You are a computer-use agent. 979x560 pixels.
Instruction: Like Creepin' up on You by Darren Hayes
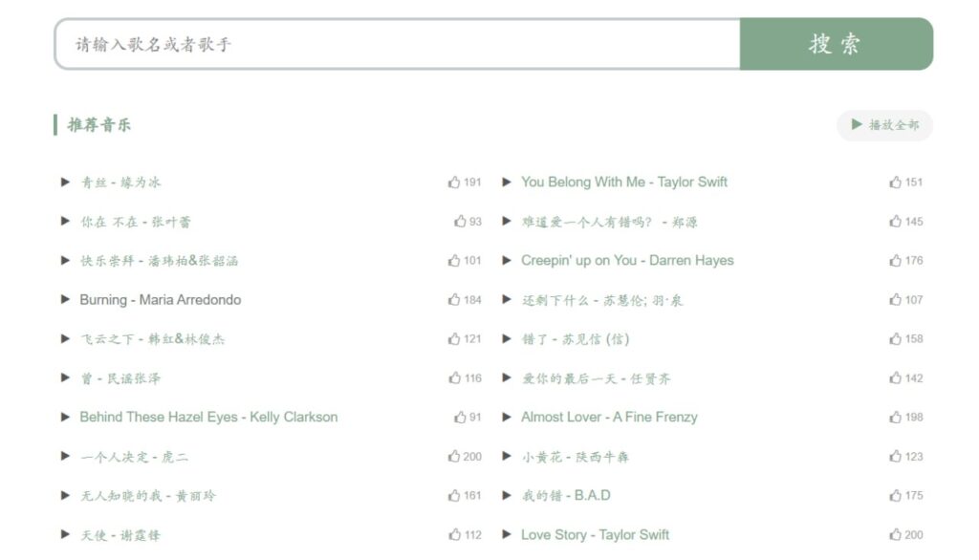896,261
